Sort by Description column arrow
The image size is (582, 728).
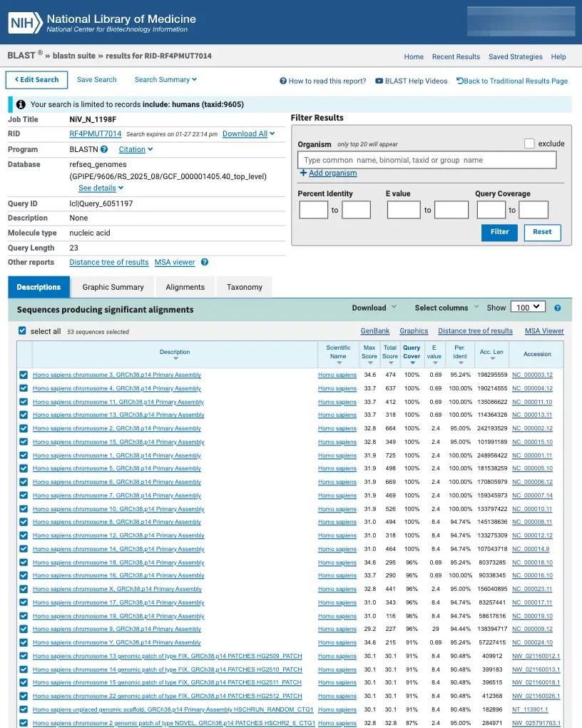175,358
